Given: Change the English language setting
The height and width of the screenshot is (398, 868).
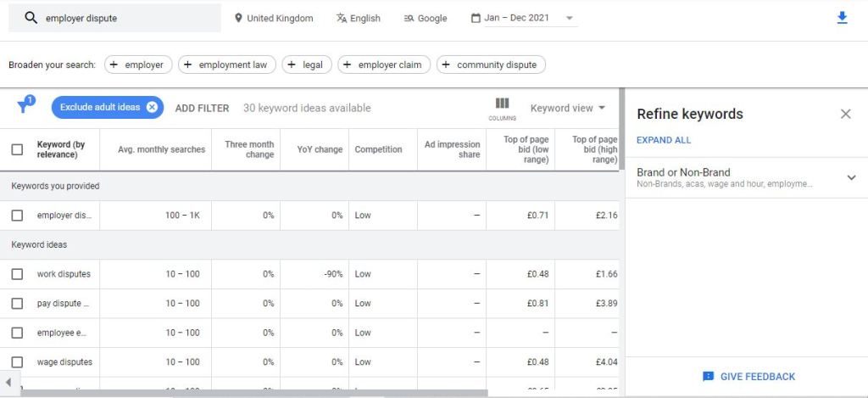Looking at the screenshot, I should pos(358,18).
